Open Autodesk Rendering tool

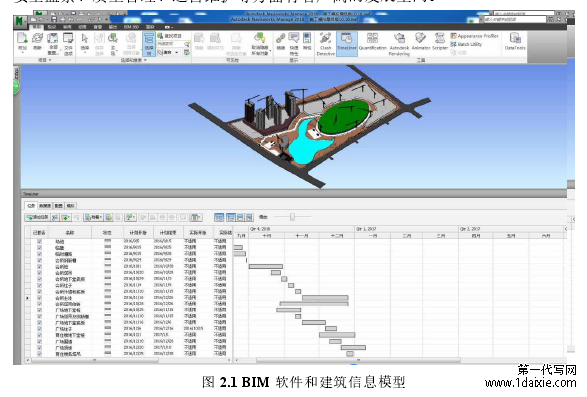[399, 44]
